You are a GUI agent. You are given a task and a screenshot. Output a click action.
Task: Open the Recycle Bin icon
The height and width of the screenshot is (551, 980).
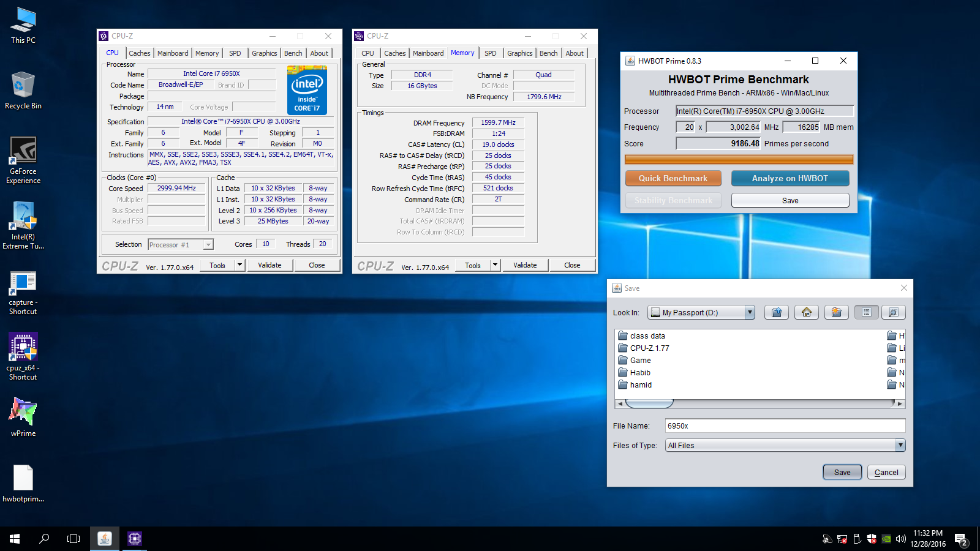tap(23, 90)
